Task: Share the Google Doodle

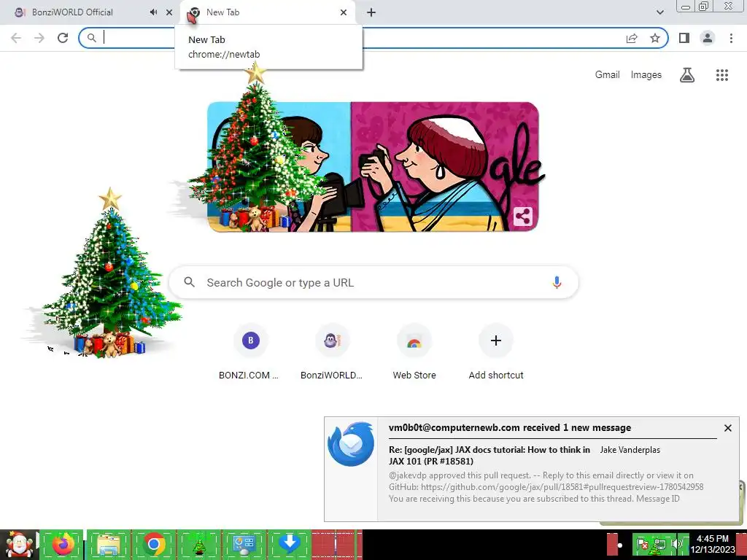Action: click(522, 217)
